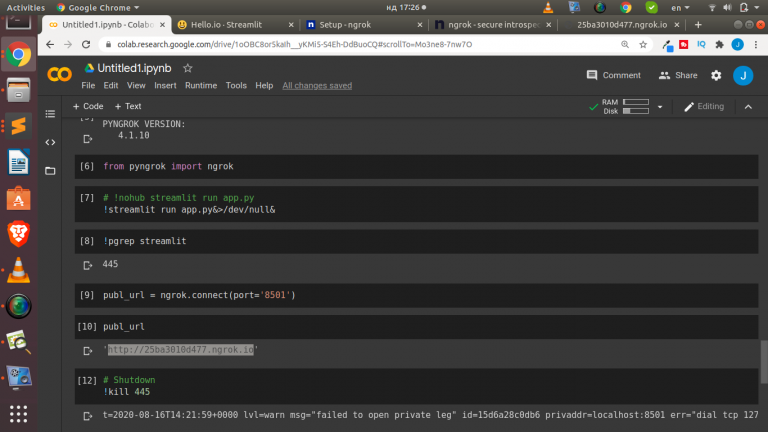Click the Share button
The image size is (768, 432).
click(678, 75)
